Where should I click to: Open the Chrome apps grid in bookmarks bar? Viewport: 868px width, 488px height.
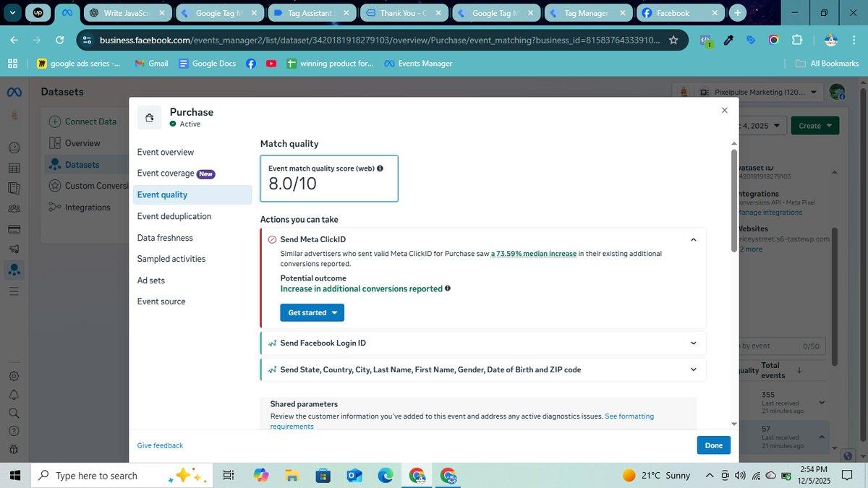(x=12, y=64)
